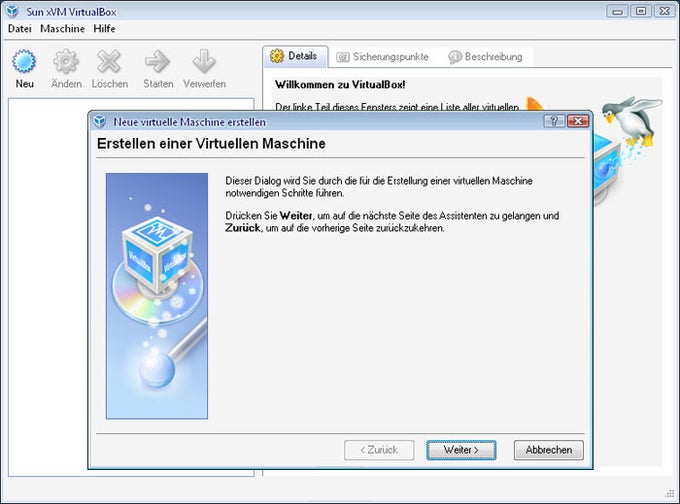Switch to the Details tab
Image resolution: width=680 pixels, height=504 pixels.
click(x=295, y=56)
